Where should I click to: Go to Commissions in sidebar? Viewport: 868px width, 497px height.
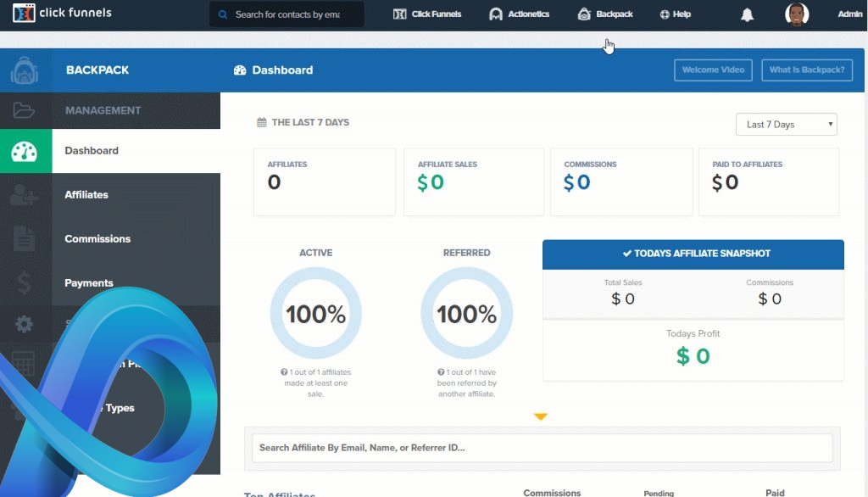(x=97, y=239)
